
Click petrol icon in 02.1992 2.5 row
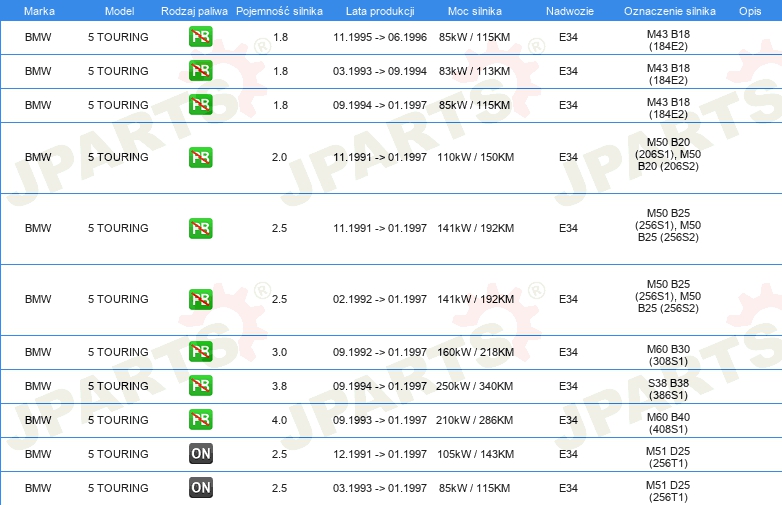click(x=200, y=299)
